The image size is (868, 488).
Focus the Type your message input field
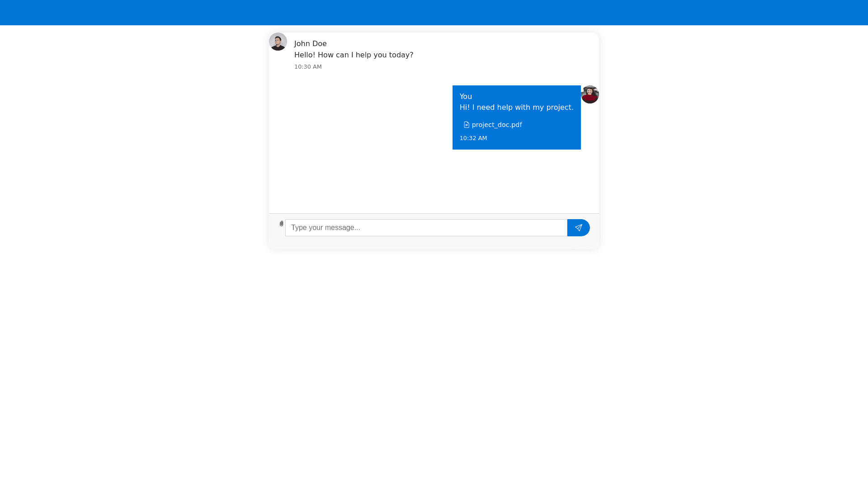pyautogui.click(x=426, y=228)
